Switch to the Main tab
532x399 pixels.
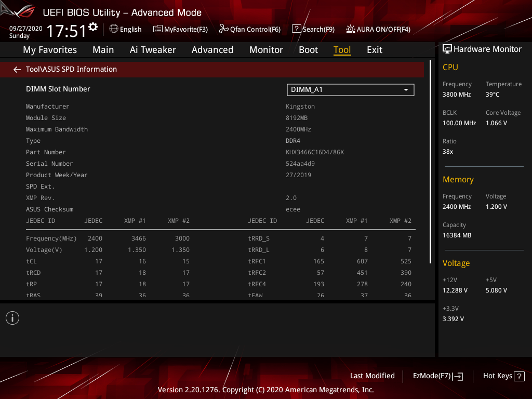click(103, 50)
